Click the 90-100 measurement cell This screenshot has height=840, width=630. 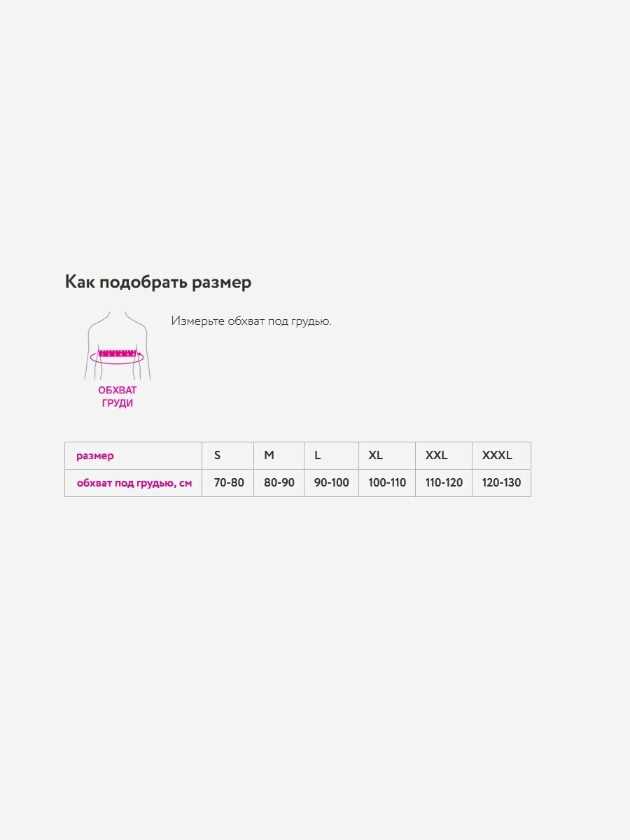(x=332, y=483)
